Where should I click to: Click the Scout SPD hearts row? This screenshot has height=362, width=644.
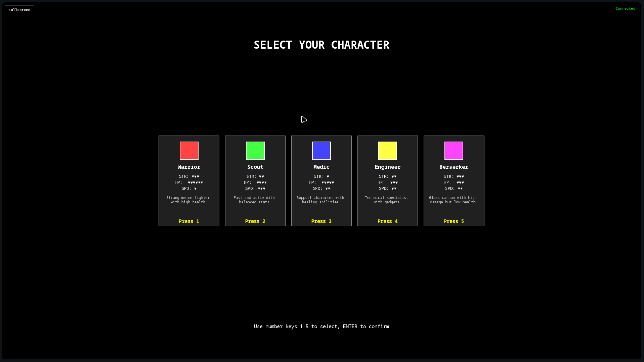pyautogui.click(x=255, y=189)
